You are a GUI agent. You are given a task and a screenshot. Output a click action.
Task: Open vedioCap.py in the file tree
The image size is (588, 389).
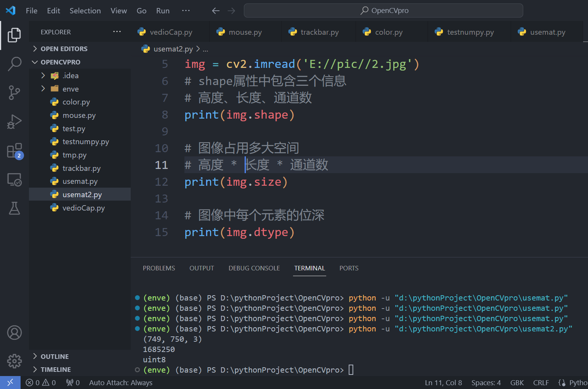(x=80, y=208)
